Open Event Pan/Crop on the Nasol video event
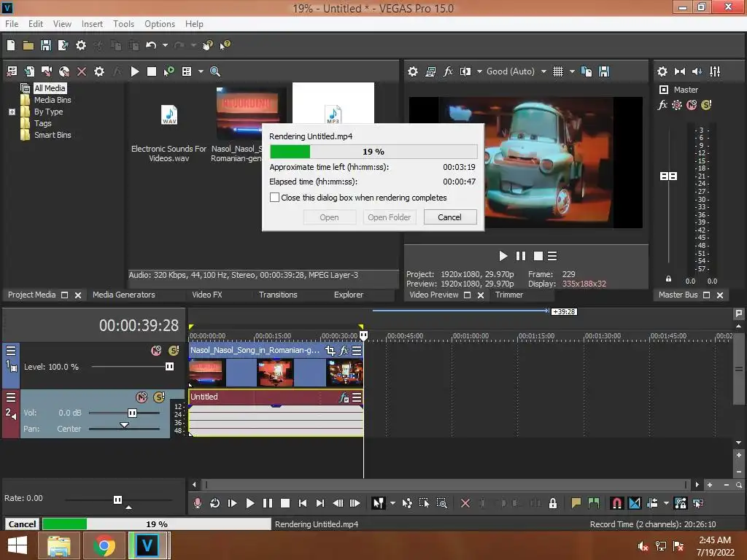 (x=330, y=351)
